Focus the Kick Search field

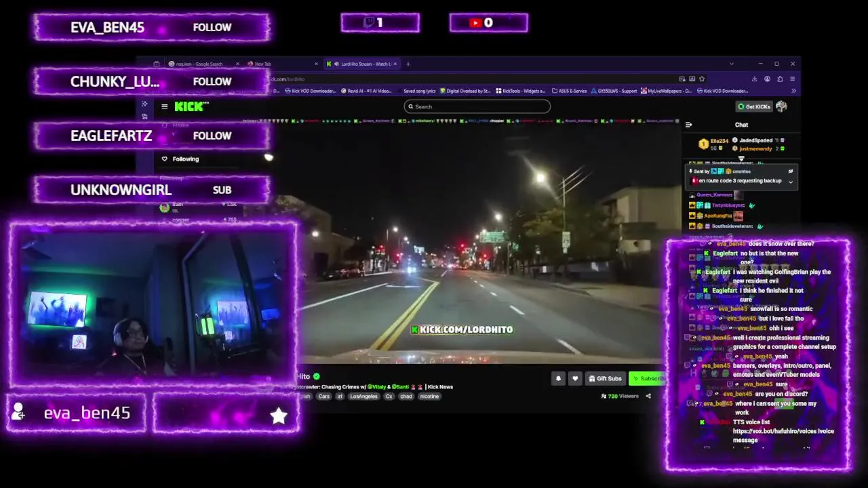point(477,106)
